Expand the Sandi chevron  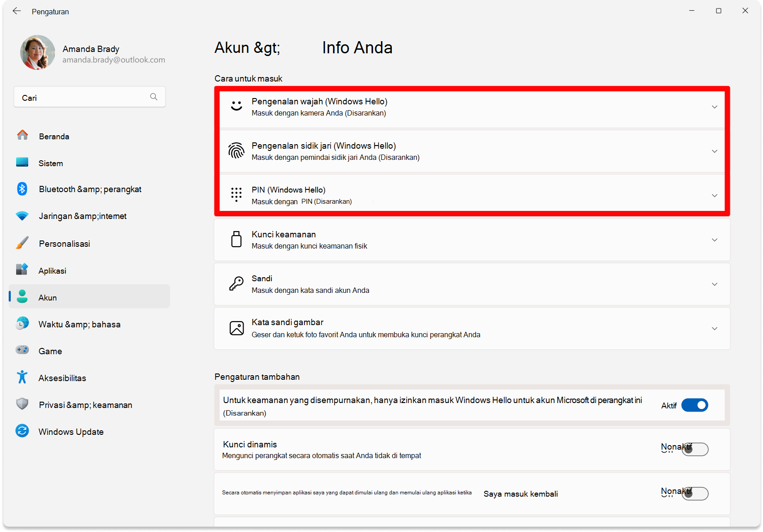tap(715, 284)
